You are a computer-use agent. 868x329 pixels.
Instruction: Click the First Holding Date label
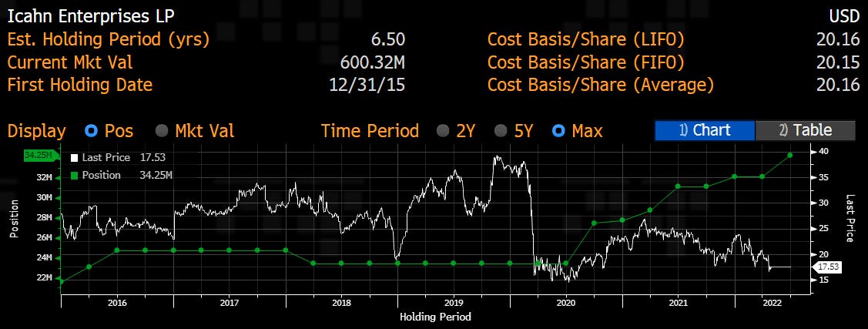coord(80,86)
